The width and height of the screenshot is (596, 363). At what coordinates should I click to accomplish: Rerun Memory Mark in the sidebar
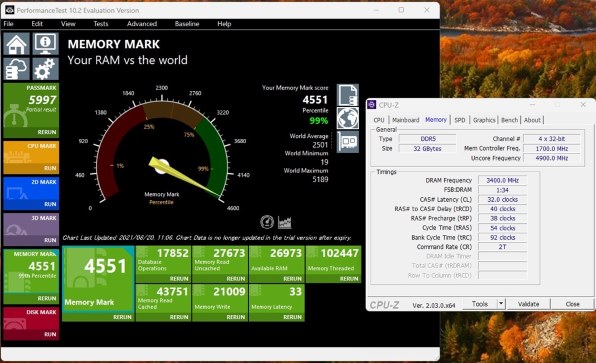pyautogui.click(x=47, y=298)
